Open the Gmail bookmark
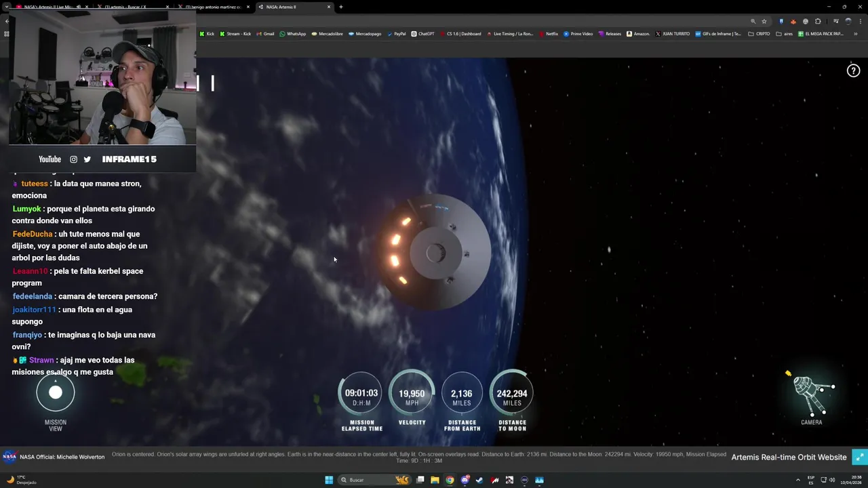This screenshot has width=868, height=488. 265,34
